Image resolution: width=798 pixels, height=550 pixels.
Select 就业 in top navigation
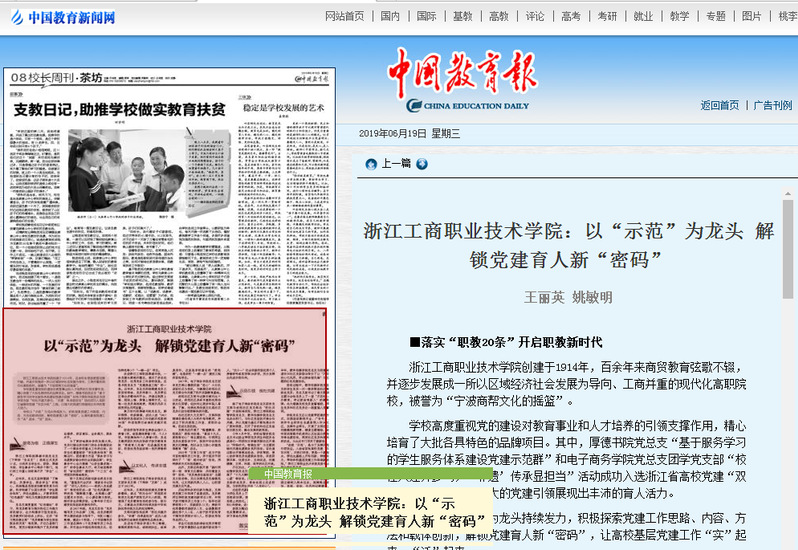click(643, 17)
